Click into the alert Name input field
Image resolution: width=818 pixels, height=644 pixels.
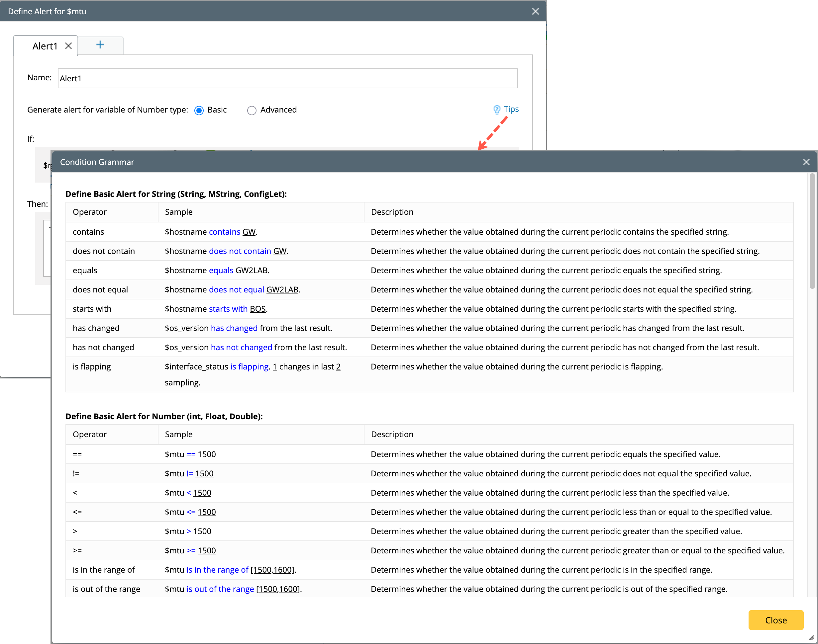[287, 78]
